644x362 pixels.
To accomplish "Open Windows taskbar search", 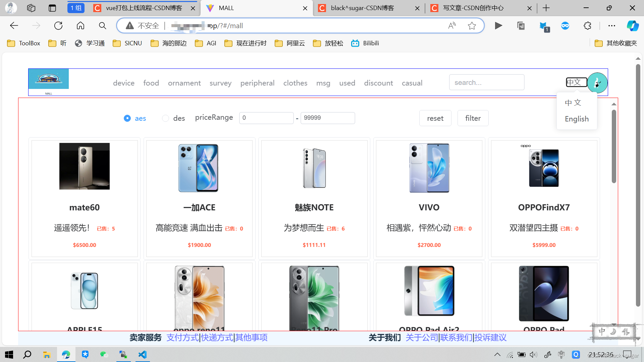I will point(27,355).
